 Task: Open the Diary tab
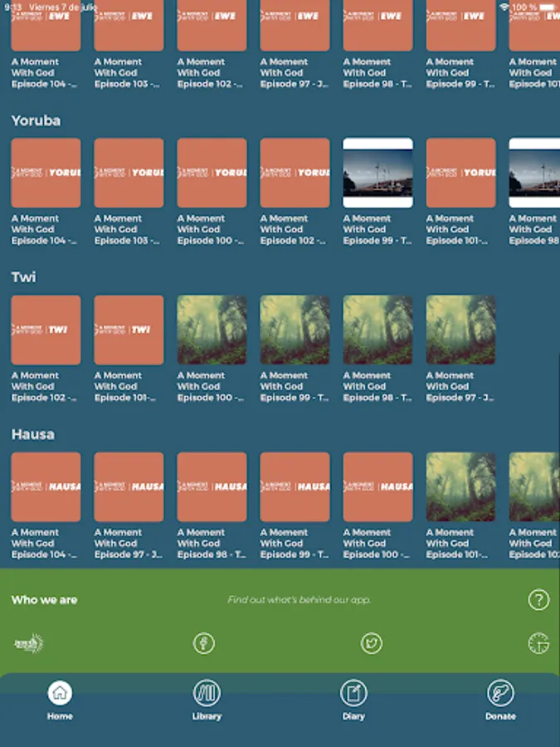click(353, 701)
